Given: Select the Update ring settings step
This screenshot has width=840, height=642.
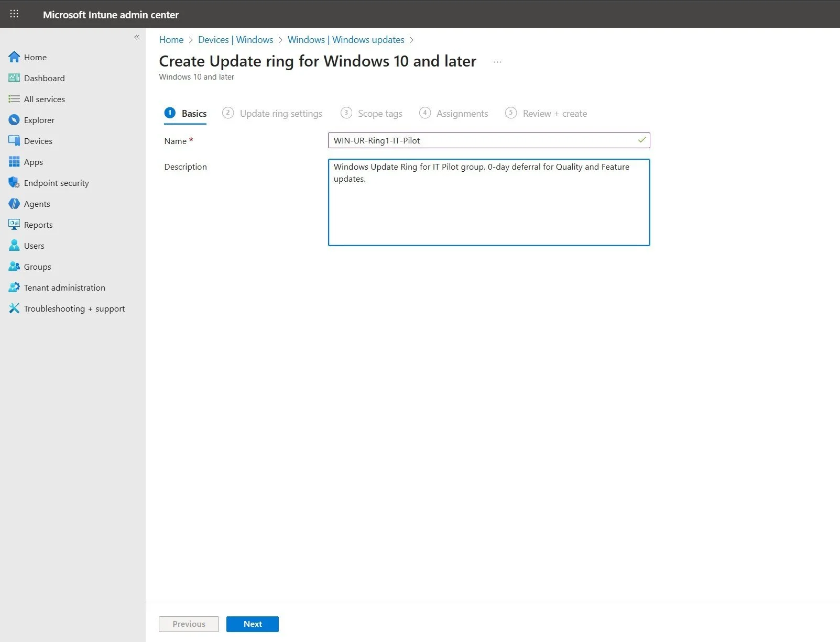Looking at the screenshot, I should [x=272, y=114].
